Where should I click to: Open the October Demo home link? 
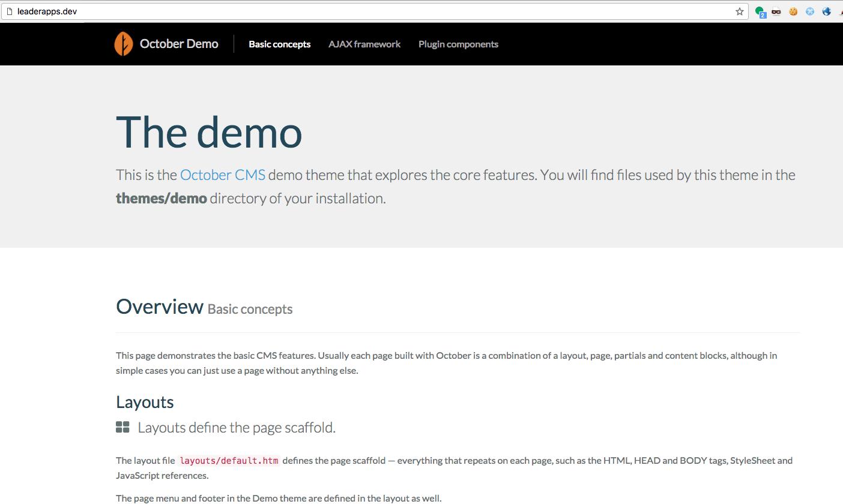pyautogui.click(x=179, y=44)
